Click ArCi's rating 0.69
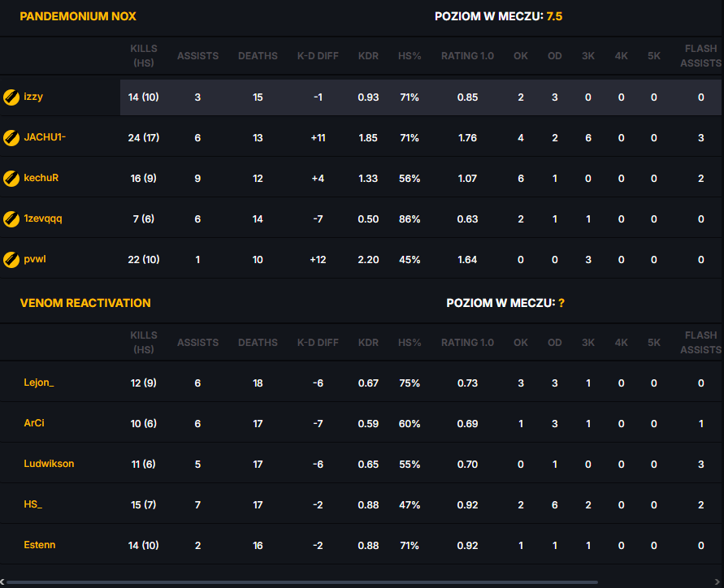Screen dimensions: 724x588 467,424
